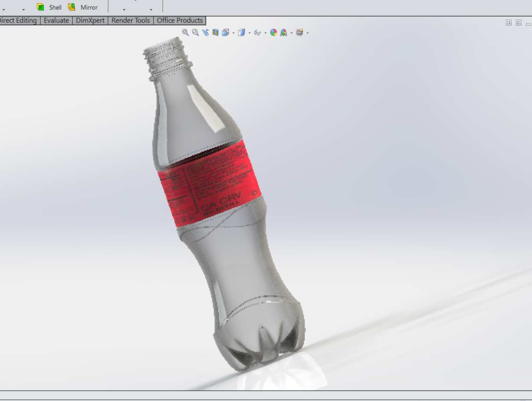Switch to the Evaluate tab
This screenshot has height=401, width=532.
pos(56,20)
